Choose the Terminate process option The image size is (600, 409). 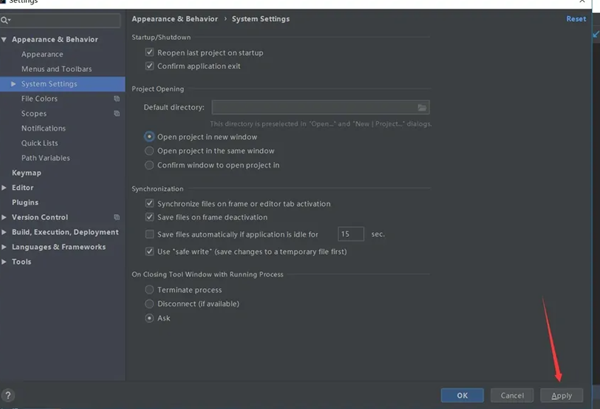pyautogui.click(x=150, y=289)
